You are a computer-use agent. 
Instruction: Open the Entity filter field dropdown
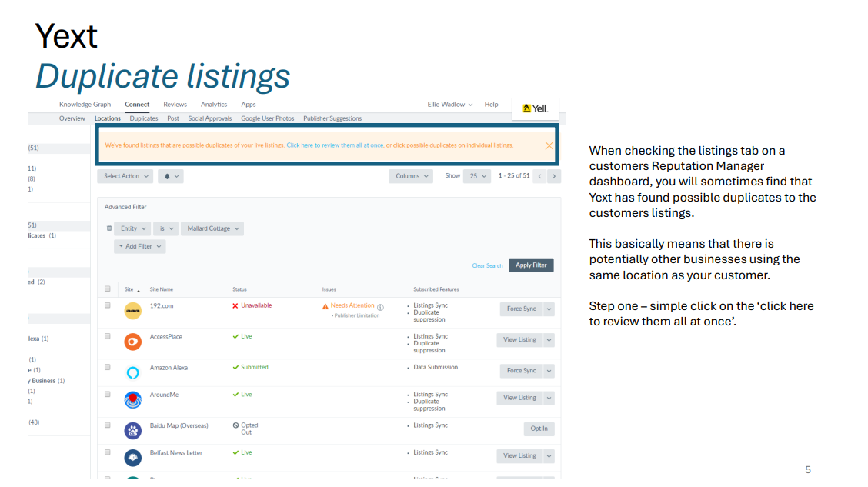pyautogui.click(x=133, y=228)
